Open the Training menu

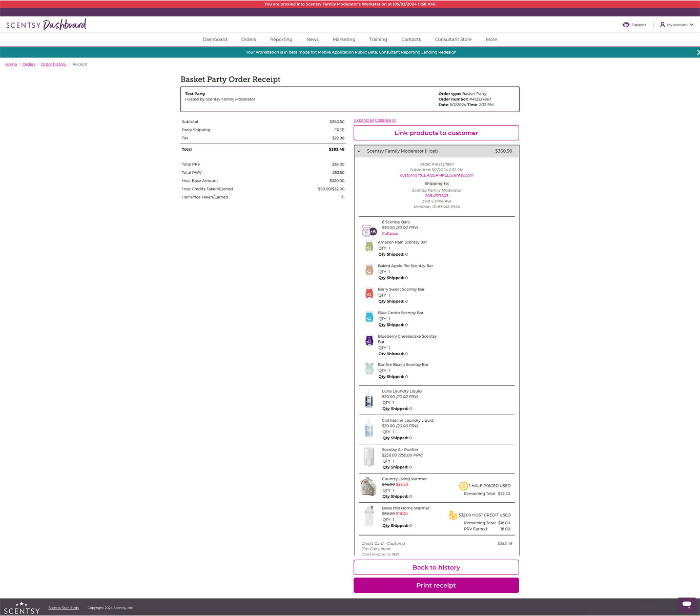pos(378,39)
